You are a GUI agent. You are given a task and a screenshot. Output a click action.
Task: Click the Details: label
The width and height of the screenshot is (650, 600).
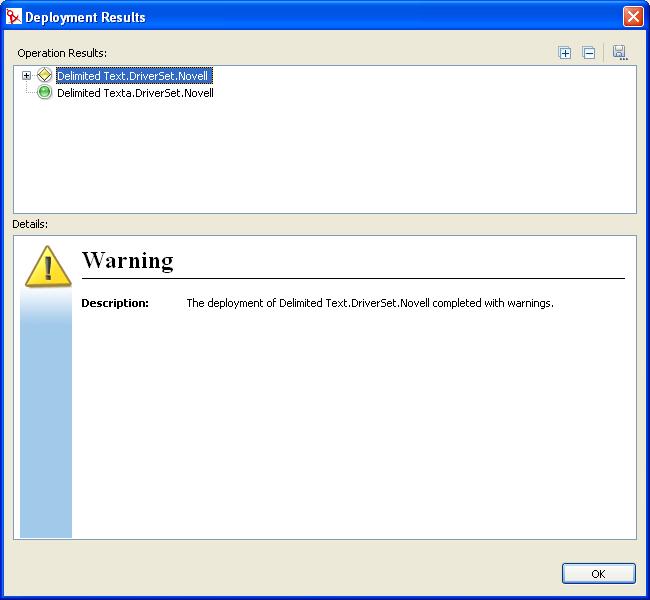coord(30,224)
